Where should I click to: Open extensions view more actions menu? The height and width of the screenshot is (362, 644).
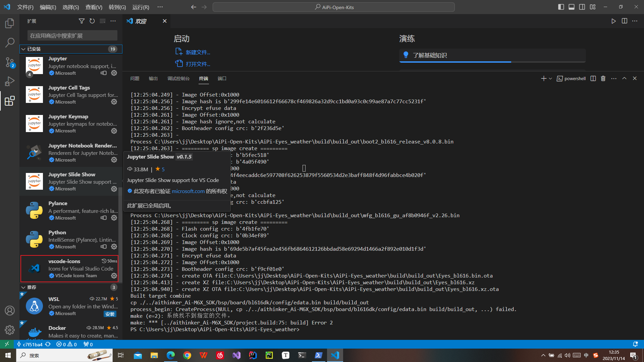(x=113, y=21)
